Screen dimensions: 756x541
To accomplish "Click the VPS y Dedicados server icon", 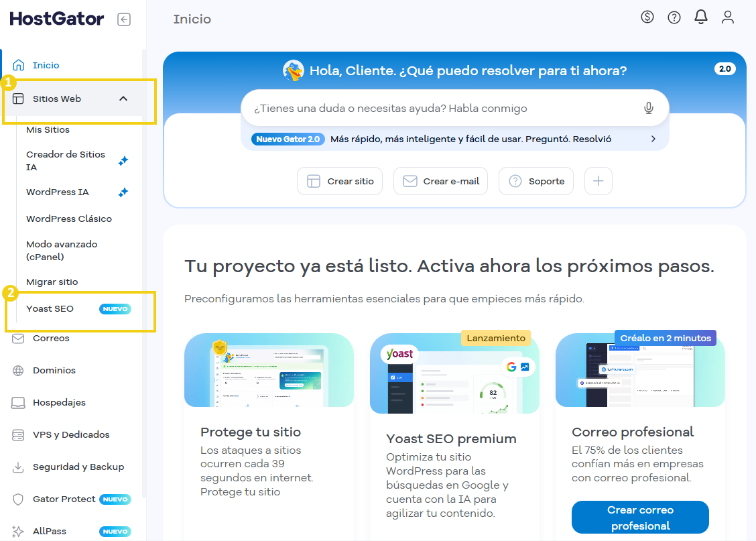I will pos(18,435).
